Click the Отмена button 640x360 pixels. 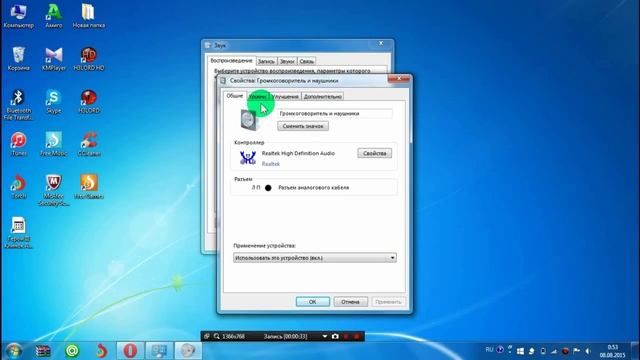point(351,302)
